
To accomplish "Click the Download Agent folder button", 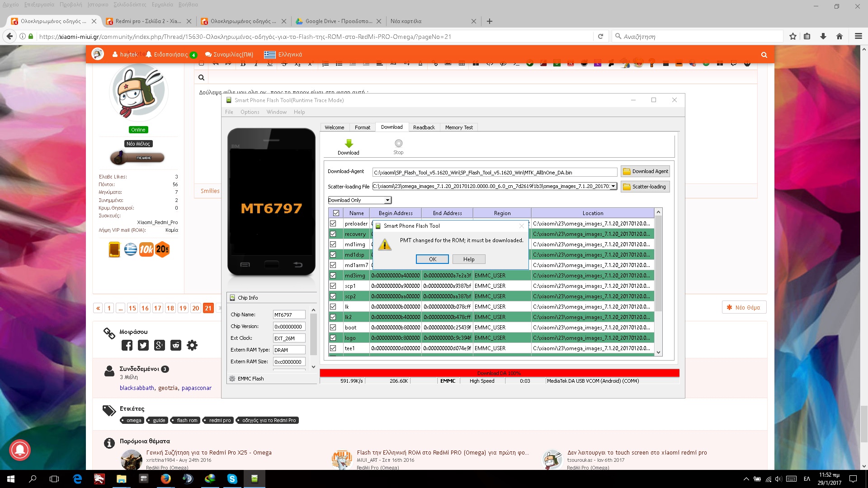I will pyautogui.click(x=645, y=171).
